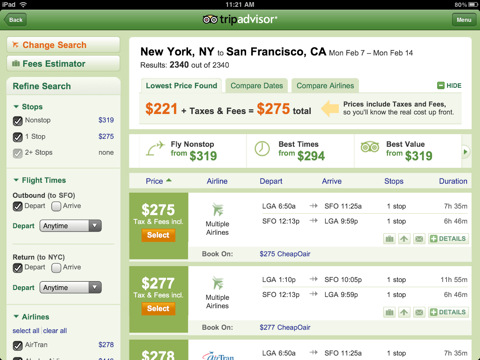Sort results by Stops column
The height and width of the screenshot is (360, 480).
(x=394, y=181)
